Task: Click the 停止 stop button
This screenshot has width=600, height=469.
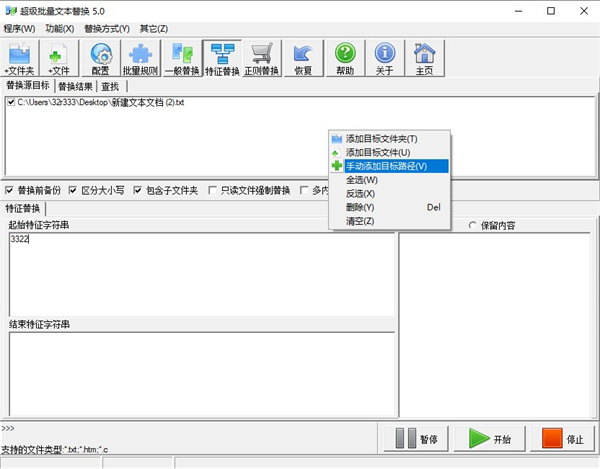Action: [562, 439]
